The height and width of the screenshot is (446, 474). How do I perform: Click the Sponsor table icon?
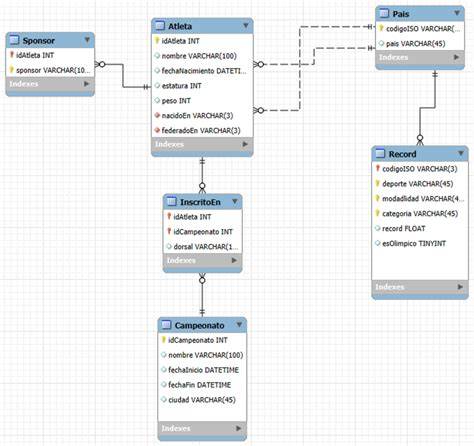(15, 40)
